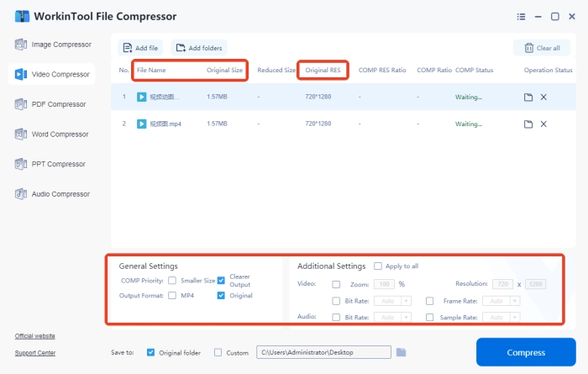The height and width of the screenshot is (374, 588).
Task: Click play icon of first video file
Action: 141,97
